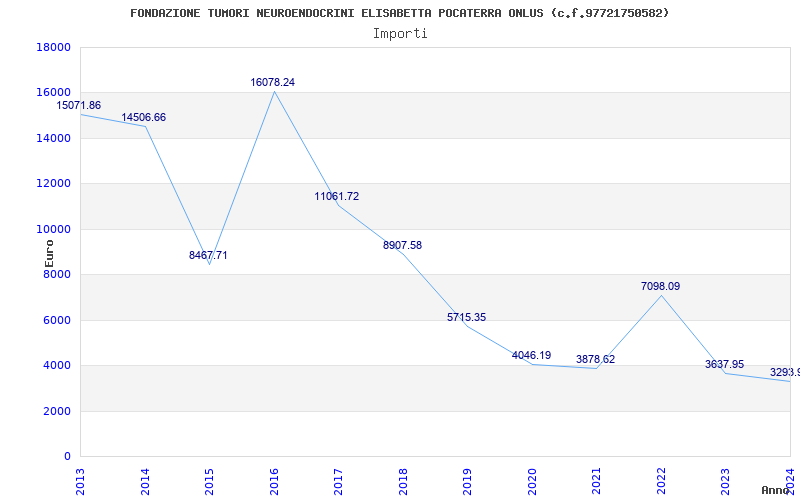Image resolution: width=800 pixels, height=500 pixels.
Task: Click the 18000 y-axis tick label
Action: (x=54, y=47)
